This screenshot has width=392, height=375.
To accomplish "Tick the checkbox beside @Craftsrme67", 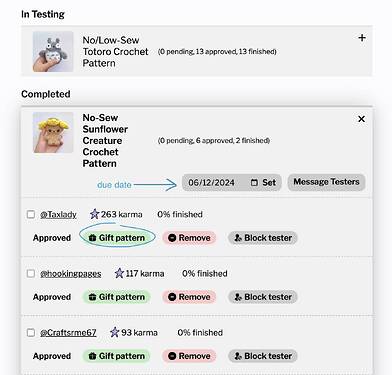I will point(31,333).
